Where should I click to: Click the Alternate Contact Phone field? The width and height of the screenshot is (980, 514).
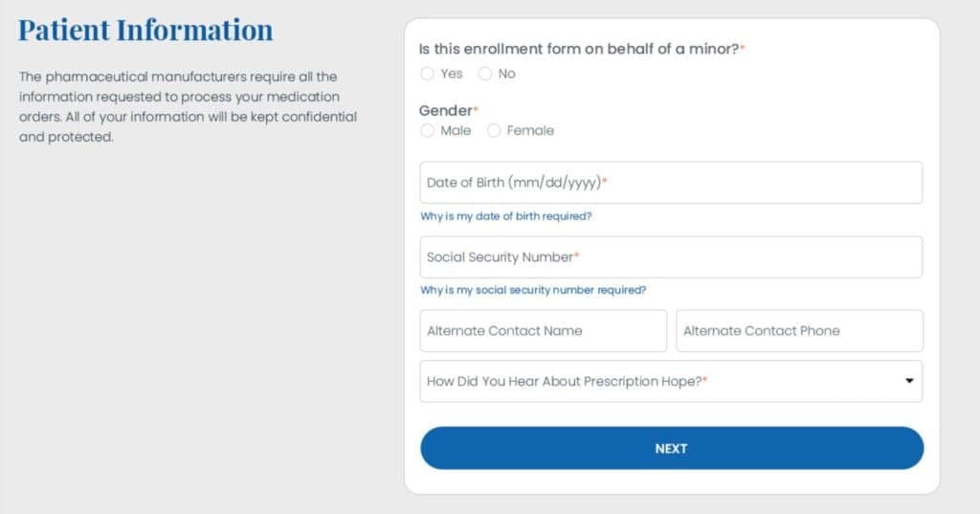tap(799, 331)
